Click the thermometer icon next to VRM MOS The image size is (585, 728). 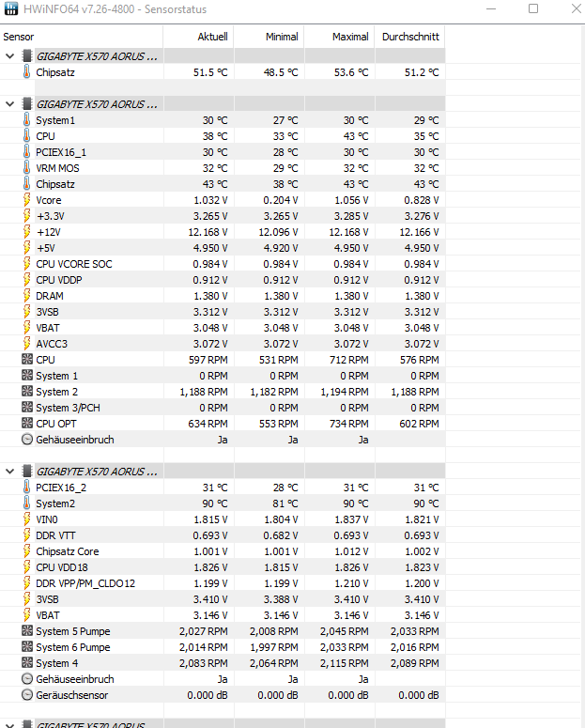coord(27,167)
